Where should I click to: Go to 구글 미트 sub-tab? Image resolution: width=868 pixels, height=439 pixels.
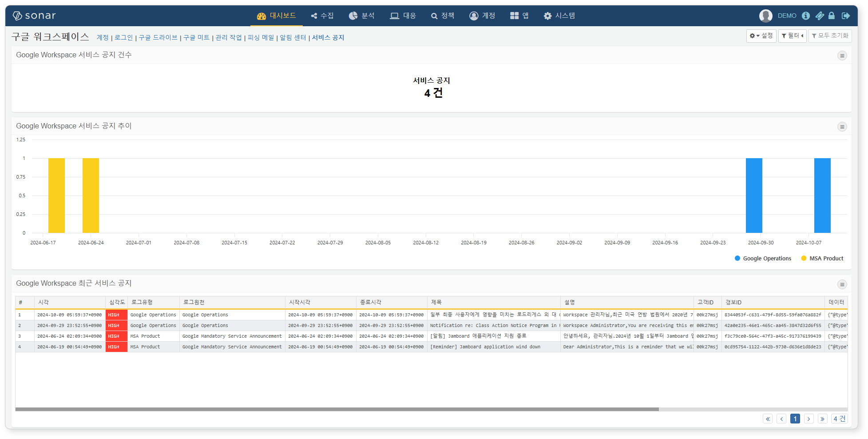click(197, 37)
